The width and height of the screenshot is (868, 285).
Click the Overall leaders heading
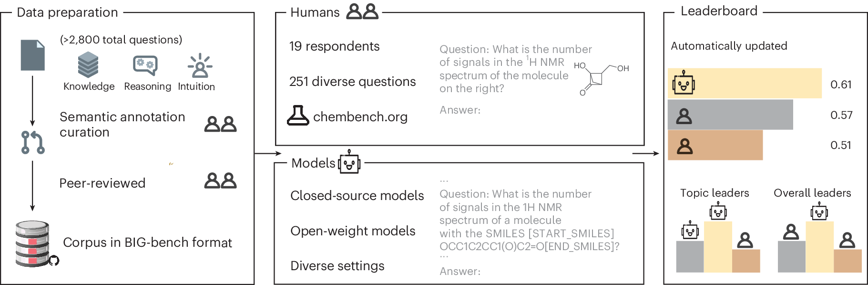[812, 193]
